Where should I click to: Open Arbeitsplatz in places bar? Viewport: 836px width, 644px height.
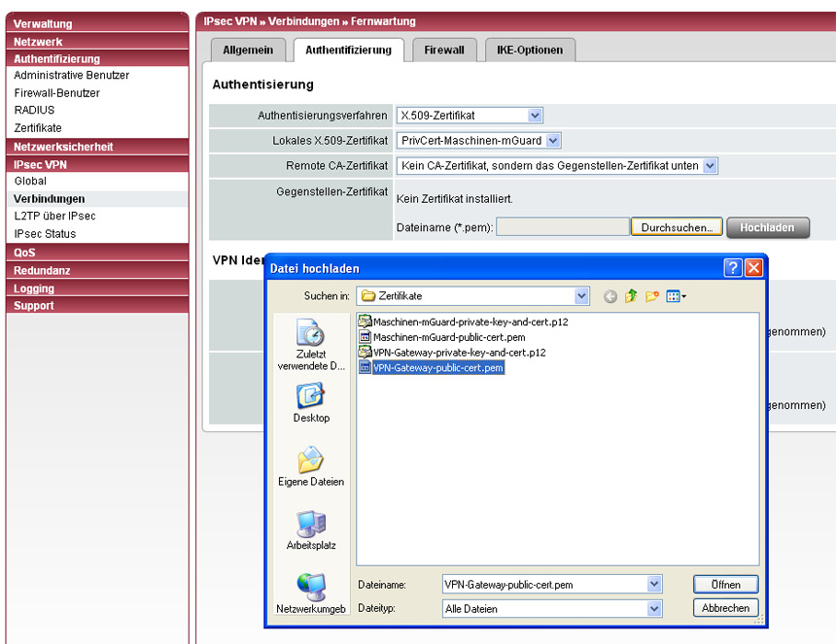(x=311, y=530)
